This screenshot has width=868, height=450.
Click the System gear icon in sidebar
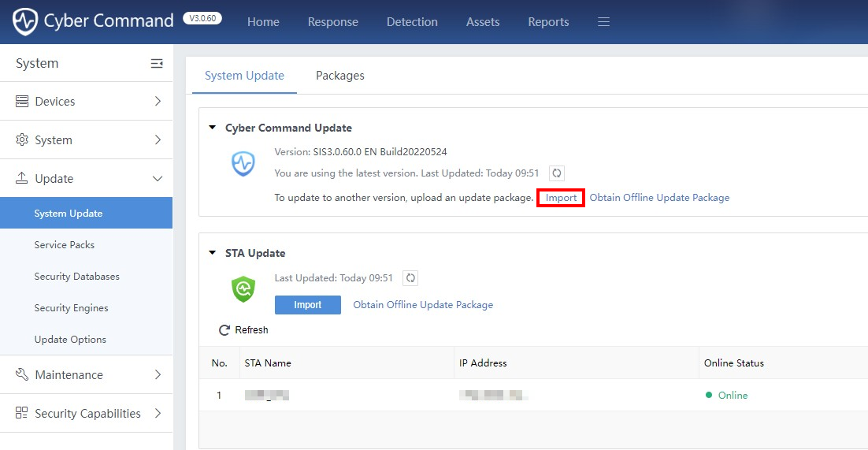[x=21, y=139]
